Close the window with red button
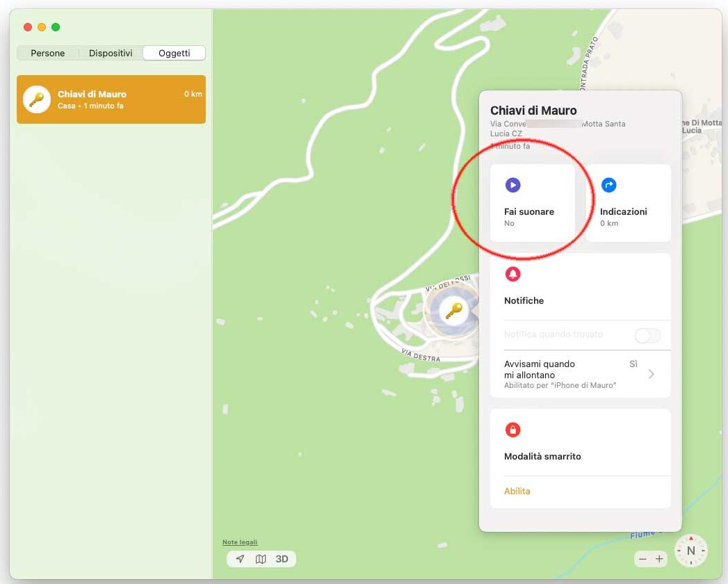Image resolution: width=728 pixels, height=584 pixels. 28,27
